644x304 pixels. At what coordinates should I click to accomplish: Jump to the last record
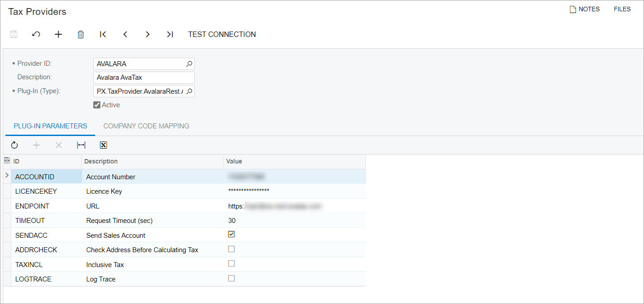(x=169, y=34)
